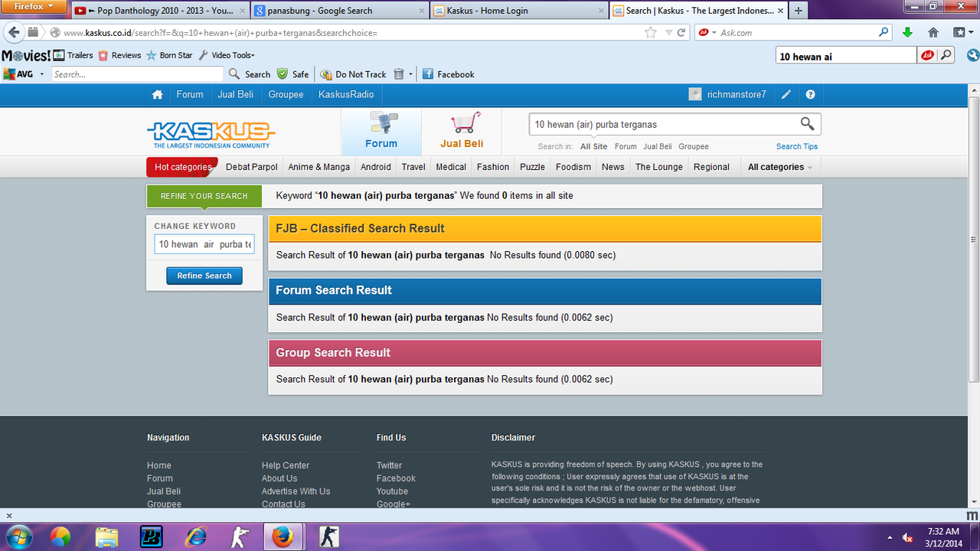Viewport: 980px width, 551px height.
Task: Click the Movies toolbar magnifier search button
Action: (946, 55)
